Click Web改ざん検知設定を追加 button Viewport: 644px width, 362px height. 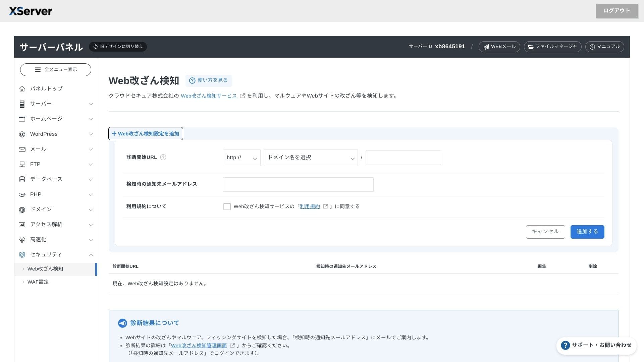click(146, 133)
